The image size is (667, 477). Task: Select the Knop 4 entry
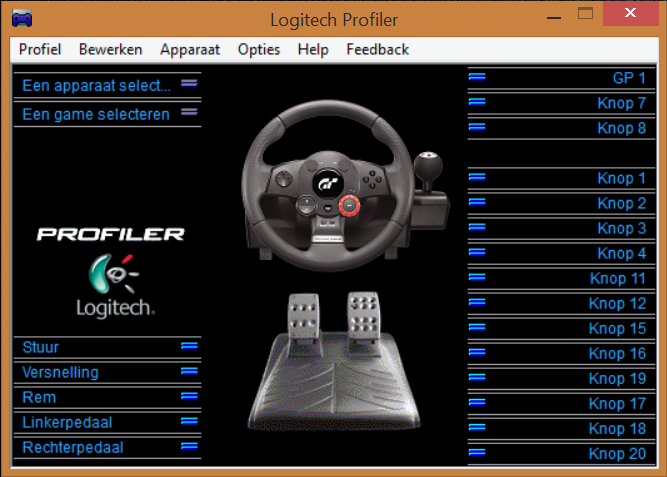pyautogui.click(x=561, y=254)
